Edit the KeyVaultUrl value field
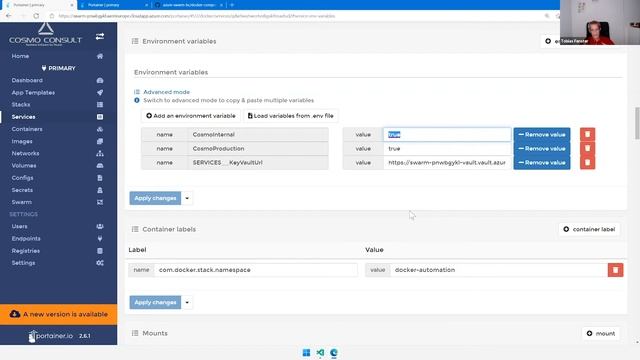Viewport: 640px width, 360px height. coord(447,162)
